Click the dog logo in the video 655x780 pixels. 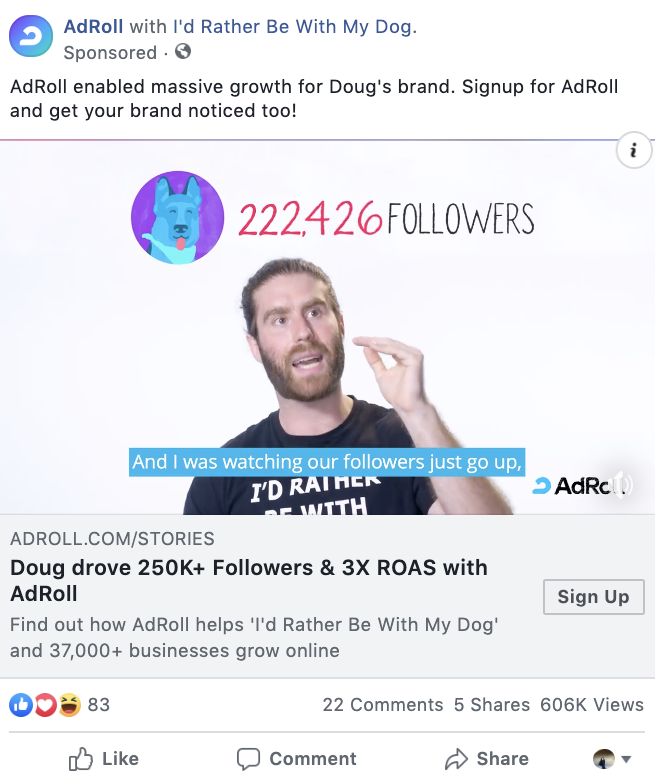click(178, 217)
